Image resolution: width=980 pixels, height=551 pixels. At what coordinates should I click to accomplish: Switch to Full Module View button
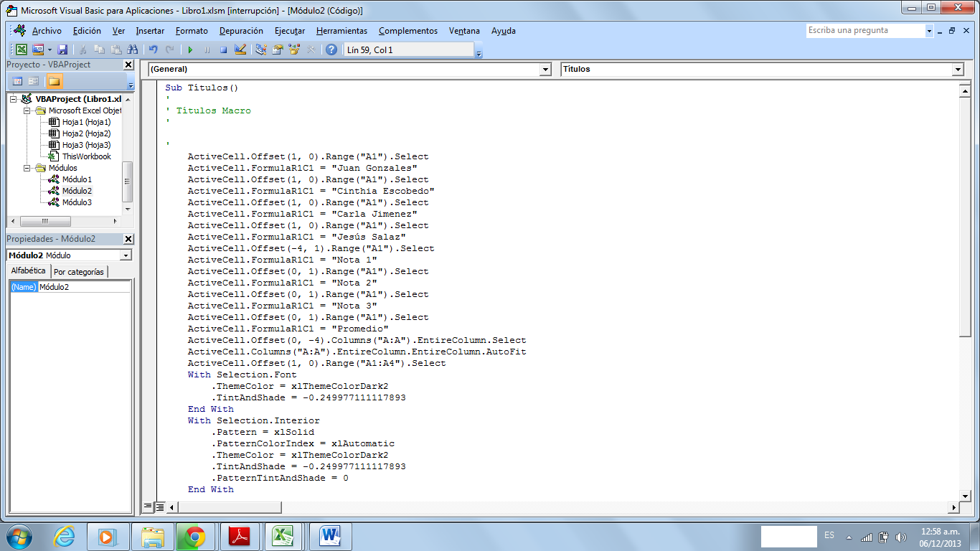[x=160, y=507]
